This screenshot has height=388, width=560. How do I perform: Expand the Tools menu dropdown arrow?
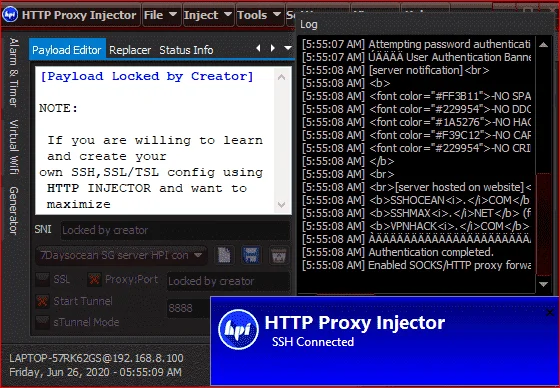pos(277,14)
